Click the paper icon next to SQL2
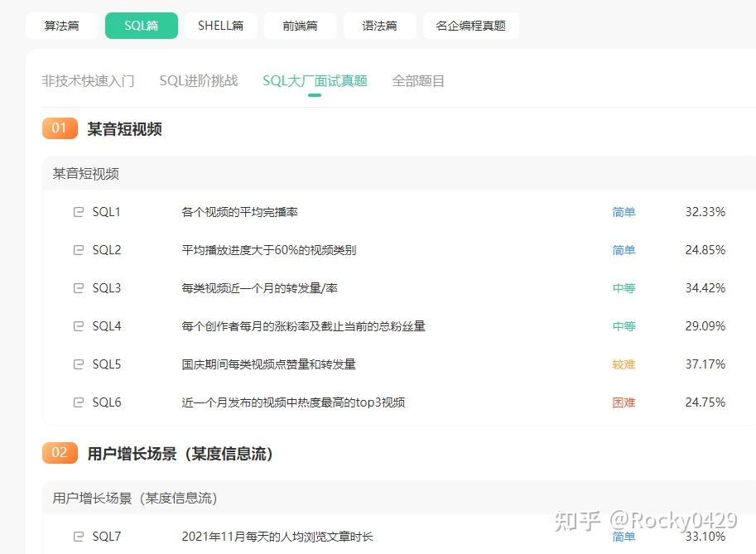This screenshot has height=554, width=756. (x=78, y=250)
